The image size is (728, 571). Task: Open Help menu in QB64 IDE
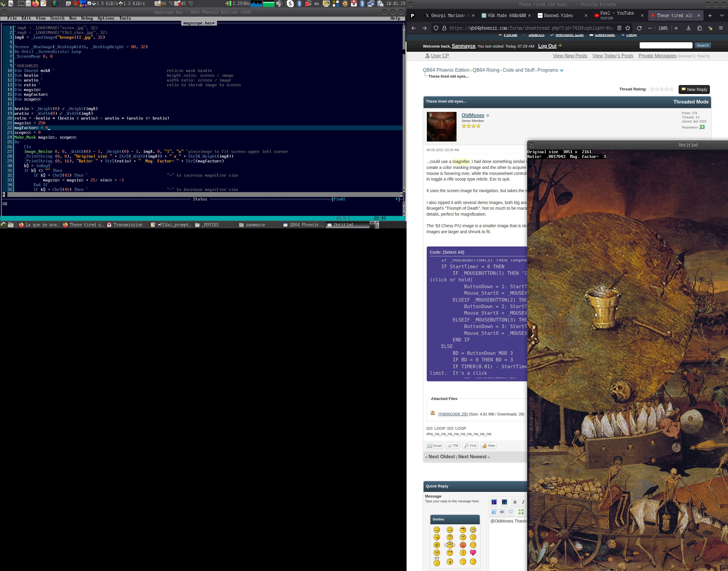395,18
